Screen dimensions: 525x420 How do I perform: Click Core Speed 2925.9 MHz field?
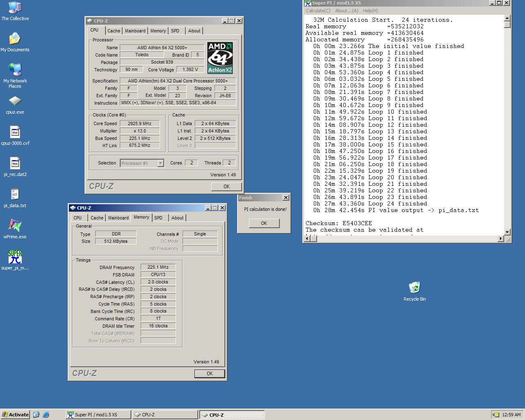click(140, 123)
